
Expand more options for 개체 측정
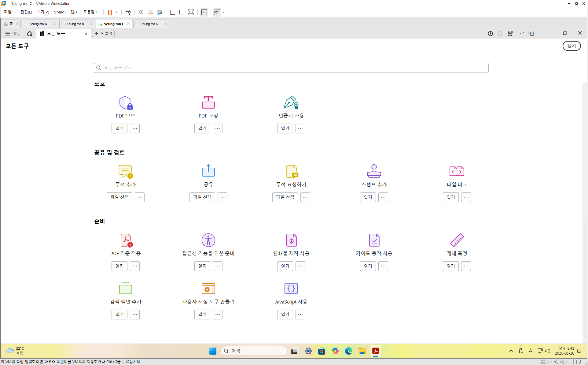pyautogui.click(x=466, y=266)
